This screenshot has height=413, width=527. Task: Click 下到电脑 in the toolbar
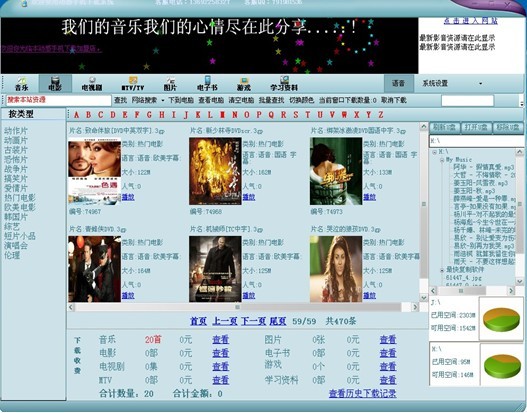(x=181, y=100)
